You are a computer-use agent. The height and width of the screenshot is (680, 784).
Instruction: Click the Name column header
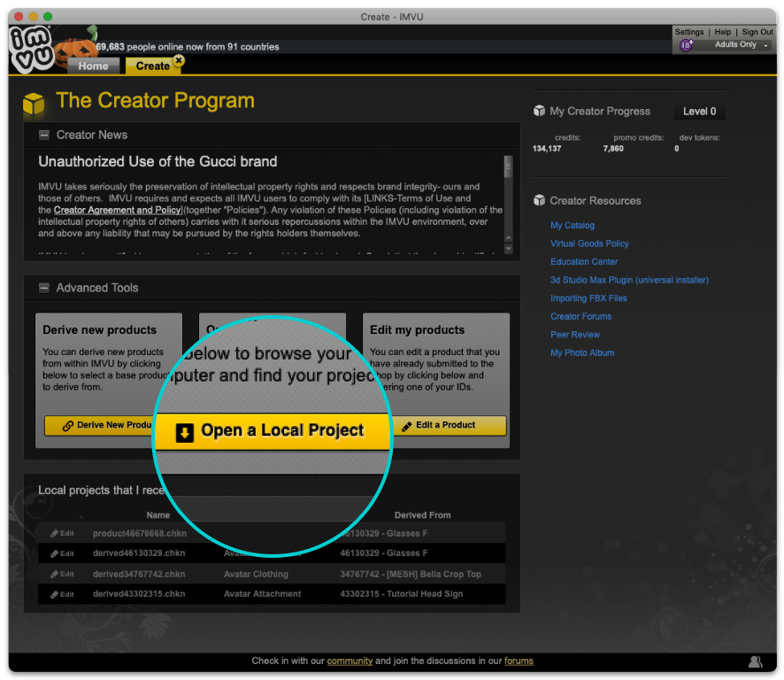tap(158, 515)
